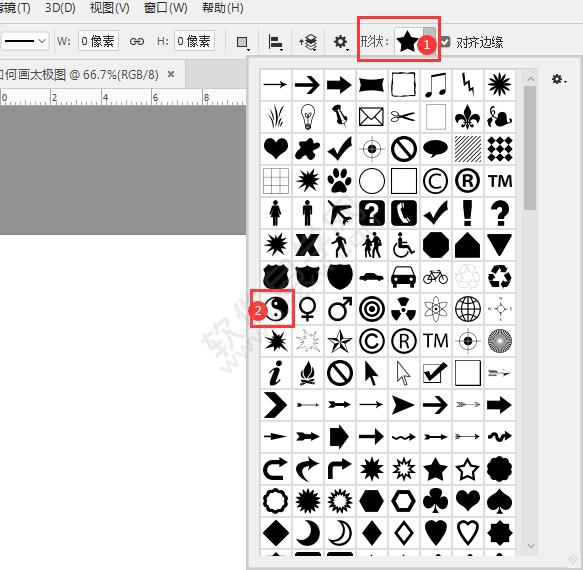Select the globe shape

click(467, 309)
